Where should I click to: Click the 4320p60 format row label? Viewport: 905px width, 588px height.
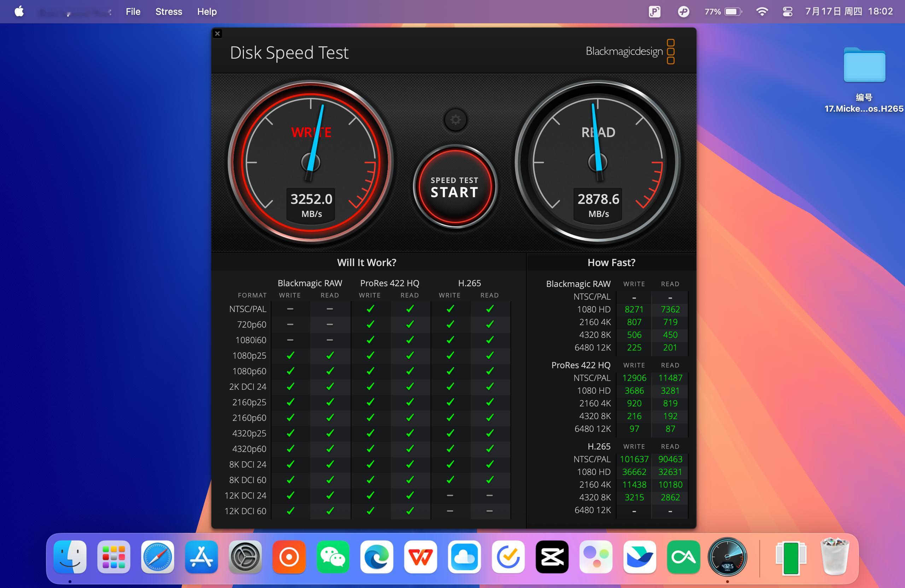pos(249,449)
